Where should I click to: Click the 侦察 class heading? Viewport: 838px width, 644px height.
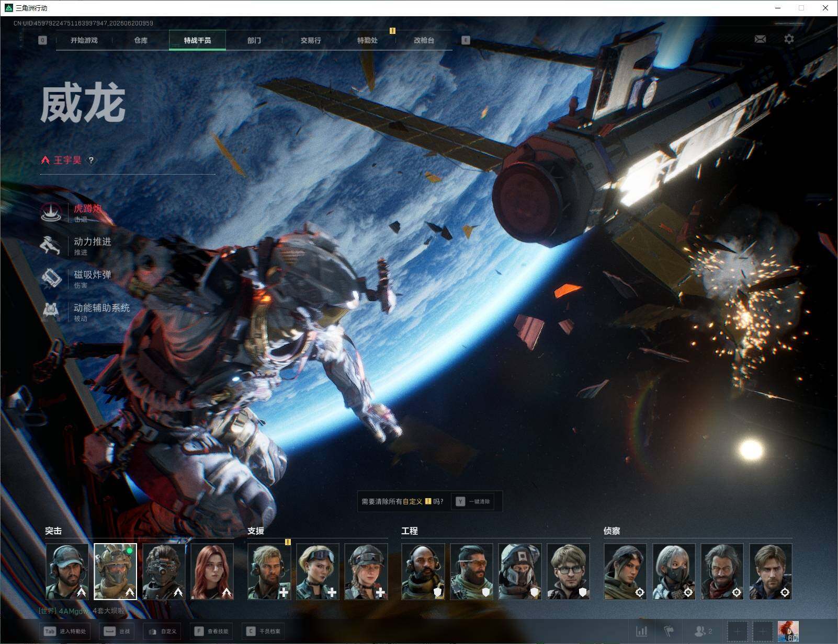tap(612, 531)
